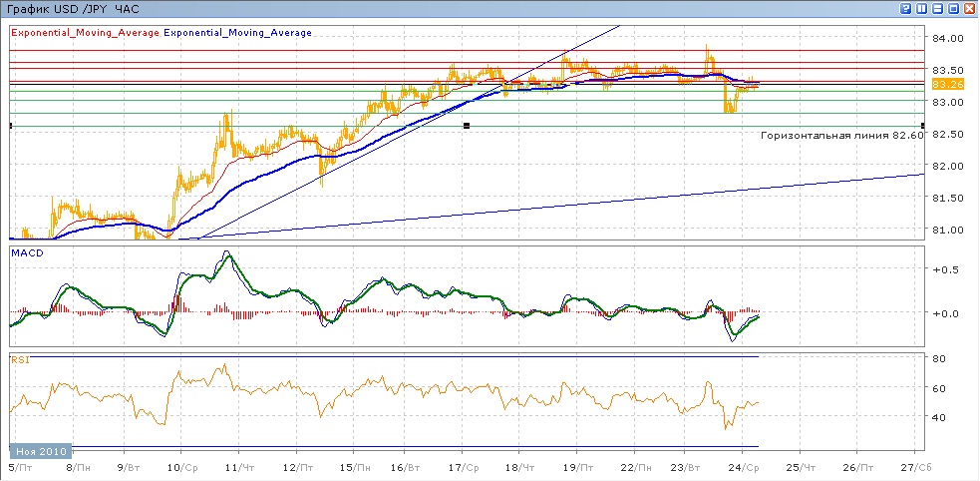Image resolution: width=980 pixels, height=481 pixels.
Task: Click the 'Ноя 2010' month label
Action: click(40, 451)
